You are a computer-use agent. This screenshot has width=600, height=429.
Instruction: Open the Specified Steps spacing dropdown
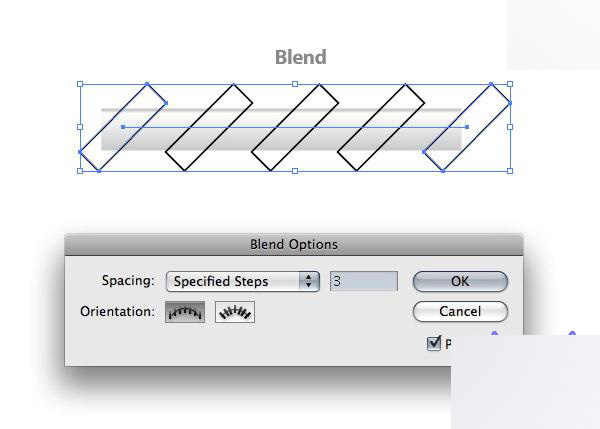pos(241,281)
